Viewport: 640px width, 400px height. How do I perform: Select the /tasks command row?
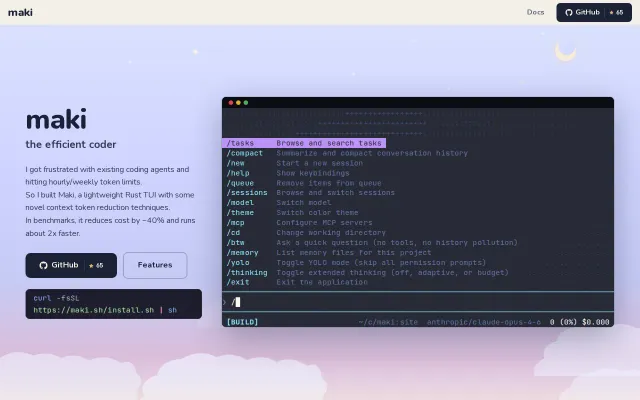(304, 143)
